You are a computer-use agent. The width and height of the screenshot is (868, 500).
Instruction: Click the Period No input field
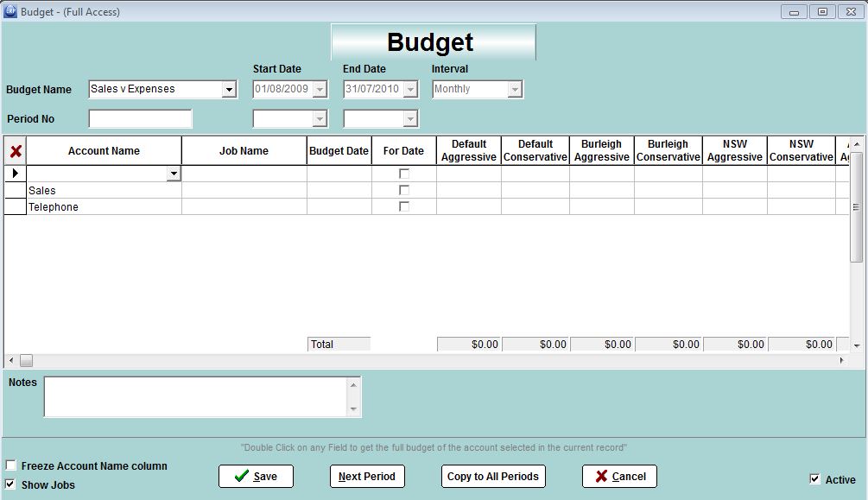click(x=140, y=118)
